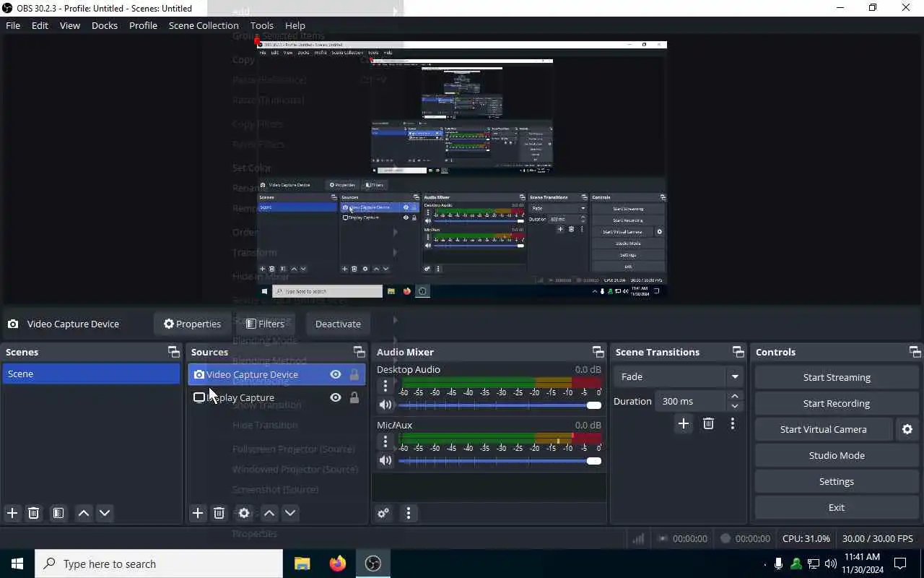This screenshot has width=924, height=578.
Task: Open Desktop Audio options three-dot menu
Action: (385, 385)
